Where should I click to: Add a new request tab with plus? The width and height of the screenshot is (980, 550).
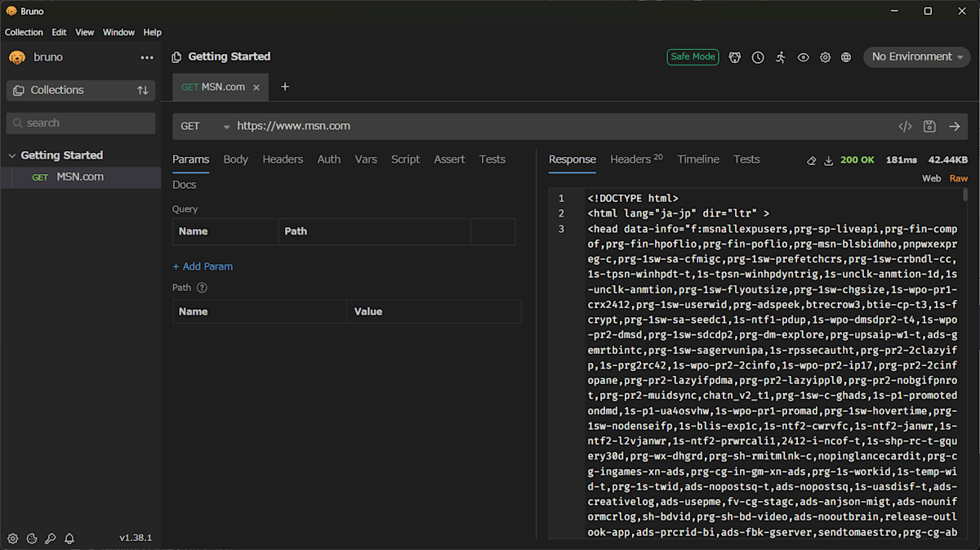[x=285, y=87]
